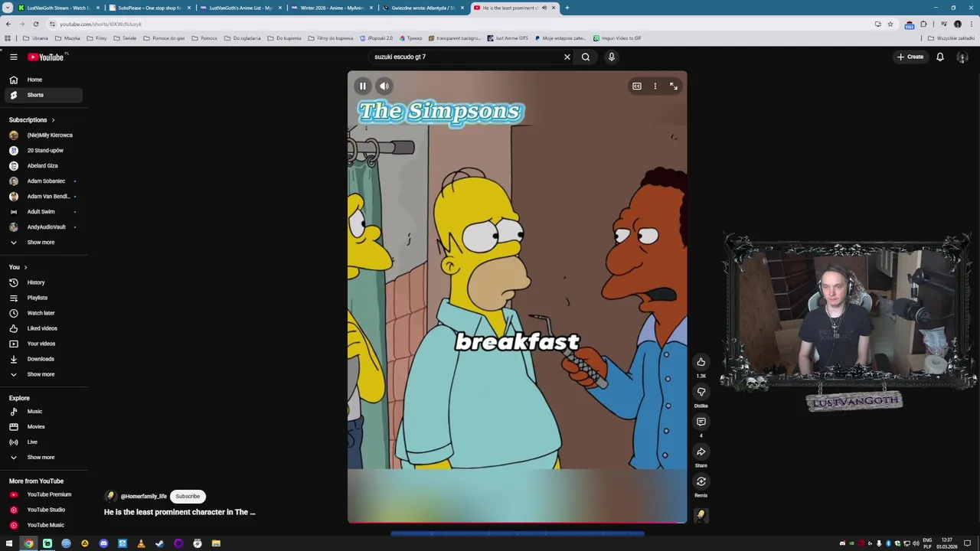The height and width of the screenshot is (551, 980).
Task: Open Wszystkie zakładki bookmarks folder
Action: coord(951,37)
